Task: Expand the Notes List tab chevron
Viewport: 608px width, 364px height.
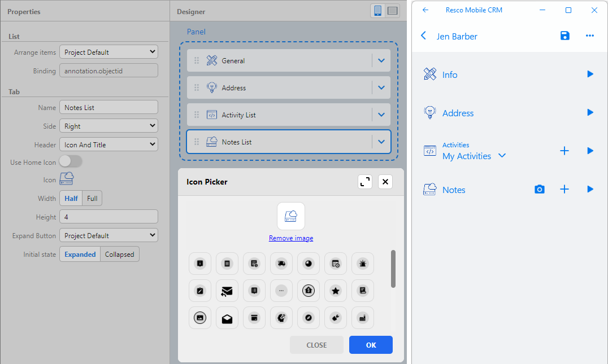Action: click(381, 142)
